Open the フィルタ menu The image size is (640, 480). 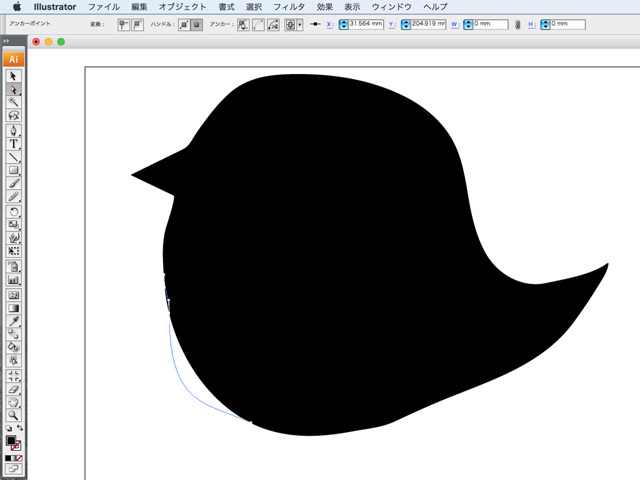click(289, 6)
